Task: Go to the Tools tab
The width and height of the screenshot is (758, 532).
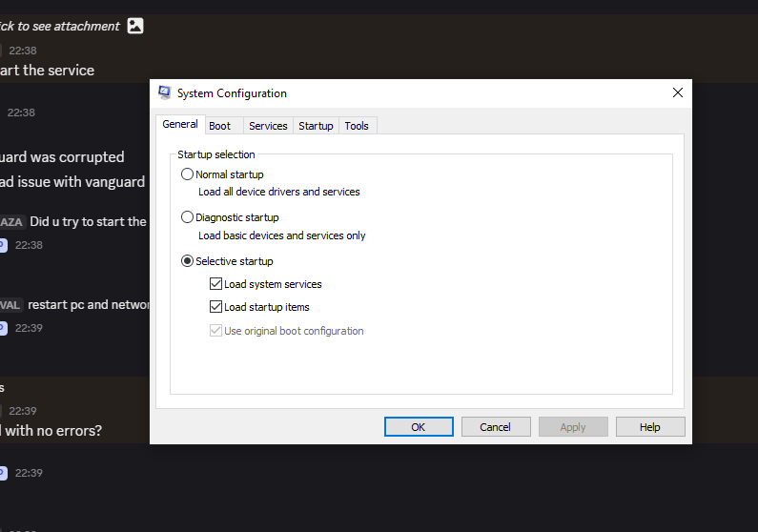Action: (x=357, y=126)
